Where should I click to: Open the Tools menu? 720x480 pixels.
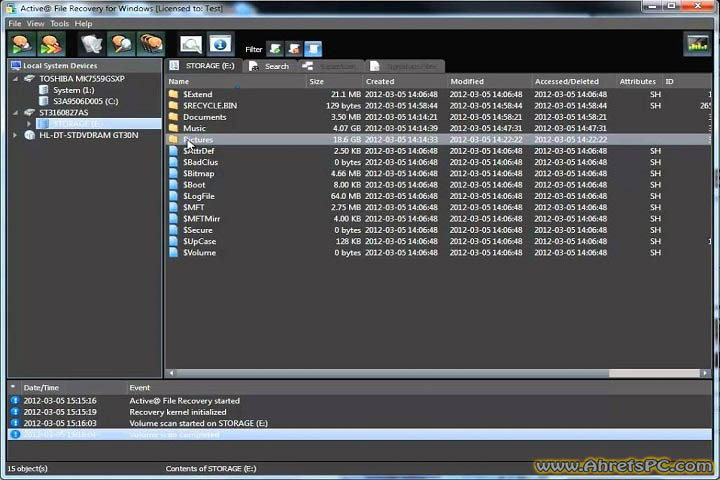(x=59, y=23)
